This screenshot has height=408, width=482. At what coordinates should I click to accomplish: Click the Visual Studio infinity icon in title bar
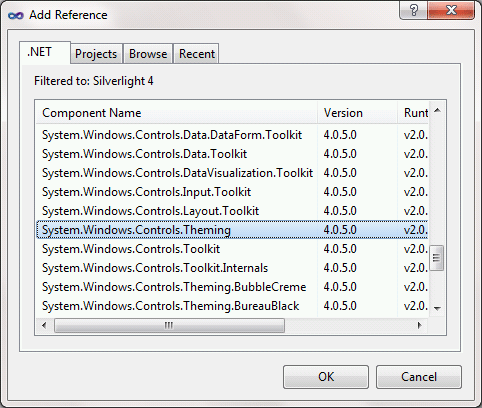16,15
